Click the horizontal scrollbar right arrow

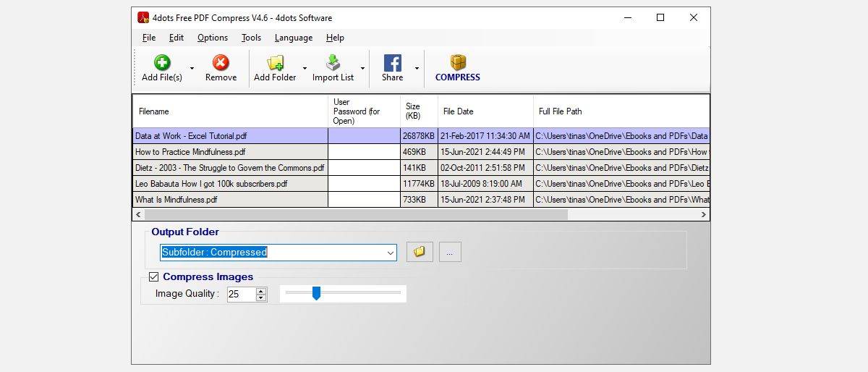coord(703,215)
